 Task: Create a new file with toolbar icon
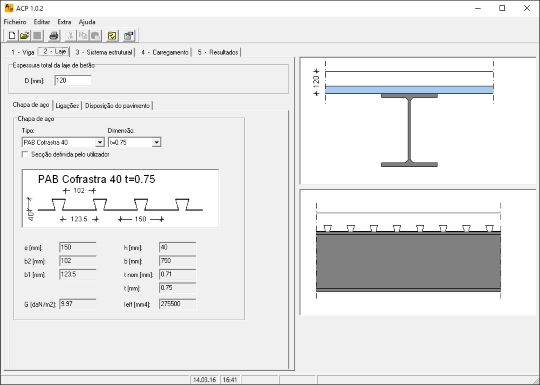pos(12,35)
